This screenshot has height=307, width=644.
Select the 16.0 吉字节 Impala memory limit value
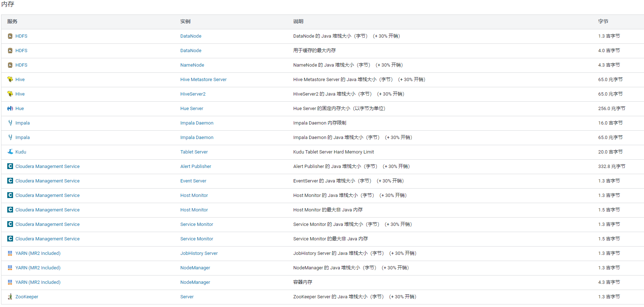pos(610,123)
